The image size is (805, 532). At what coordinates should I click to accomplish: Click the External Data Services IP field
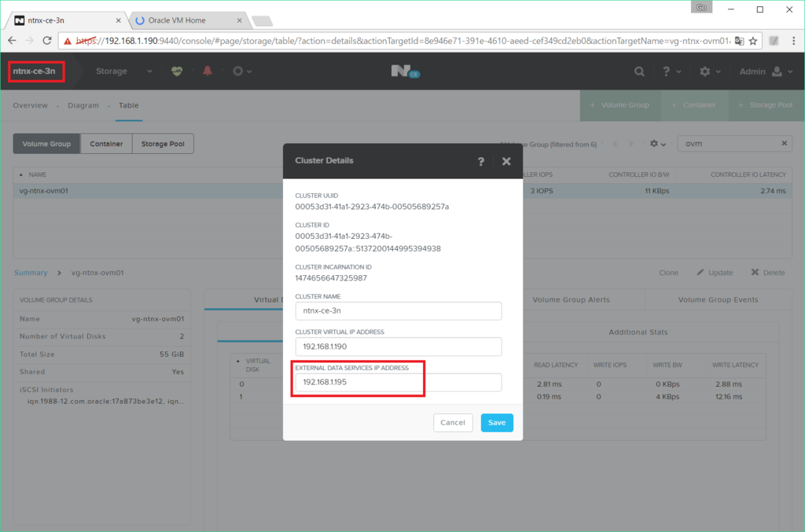click(399, 382)
